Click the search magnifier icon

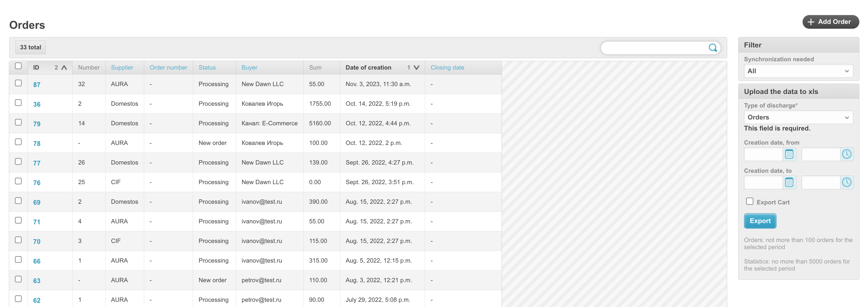click(712, 47)
